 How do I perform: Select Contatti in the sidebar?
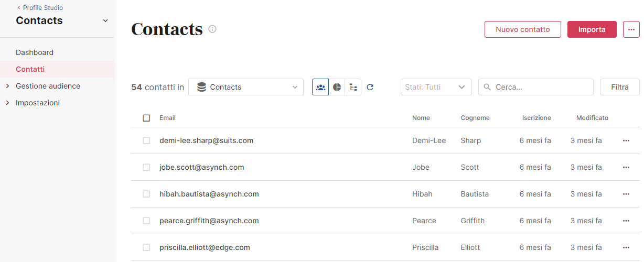pyautogui.click(x=30, y=69)
